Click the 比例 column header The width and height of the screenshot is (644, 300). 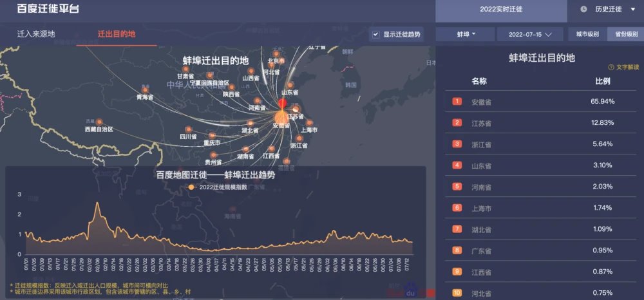603,81
